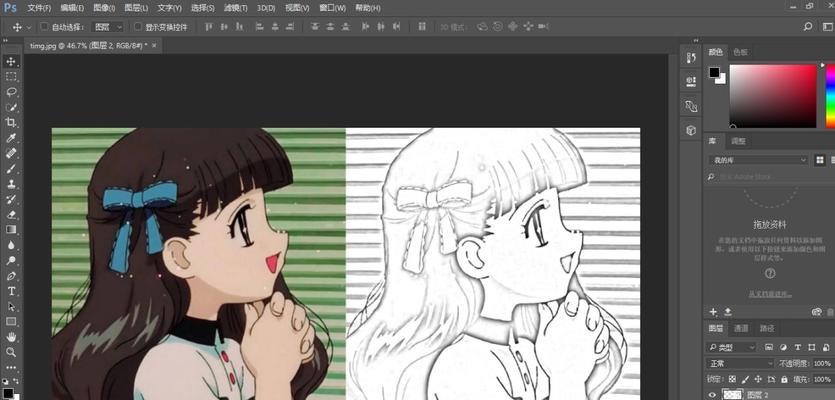The height and width of the screenshot is (400, 835).
Task: Enable the 自动选择 checkbox
Action: point(44,27)
